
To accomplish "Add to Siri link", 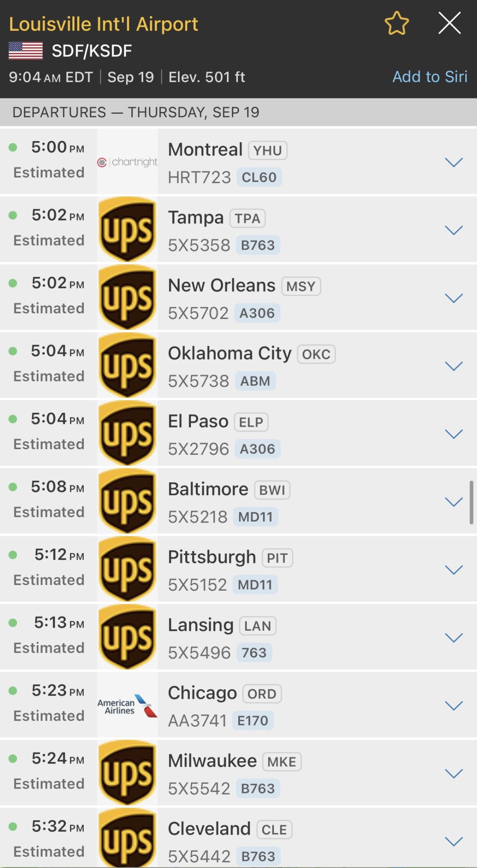I will tap(430, 77).
